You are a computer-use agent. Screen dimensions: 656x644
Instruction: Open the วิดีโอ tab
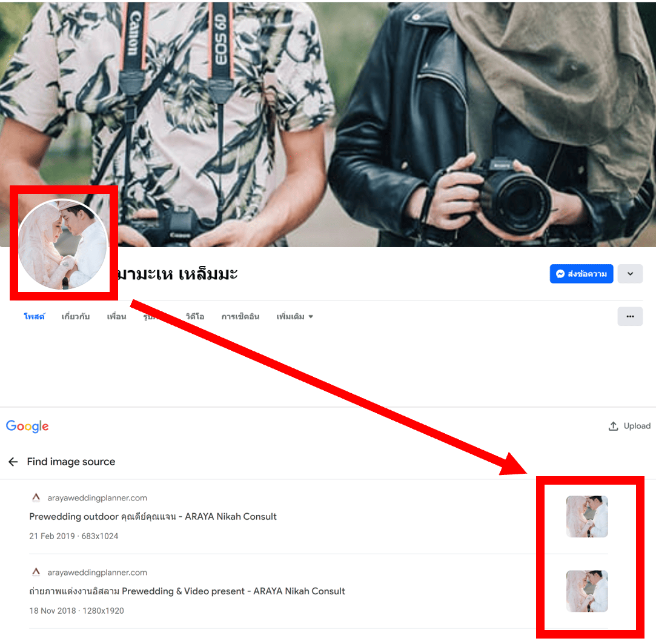tap(194, 317)
